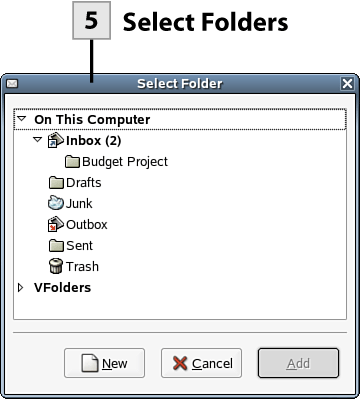Click the Drafts folder icon
The image size is (360, 399).
tap(56, 183)
